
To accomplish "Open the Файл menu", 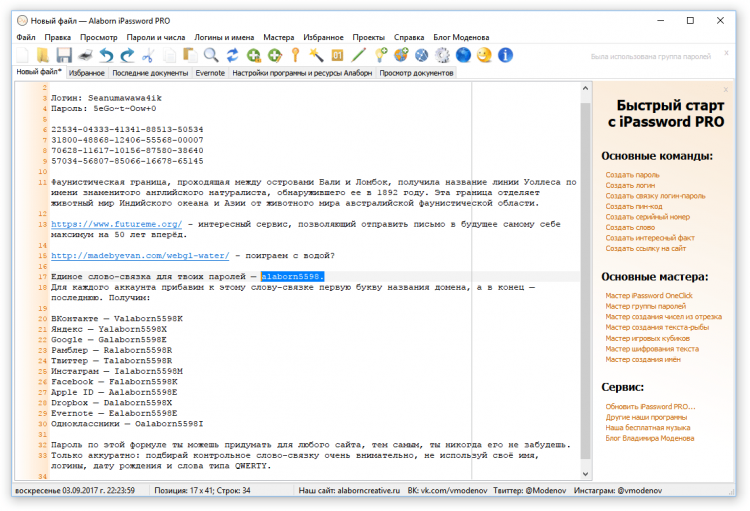I will [26, 37].
